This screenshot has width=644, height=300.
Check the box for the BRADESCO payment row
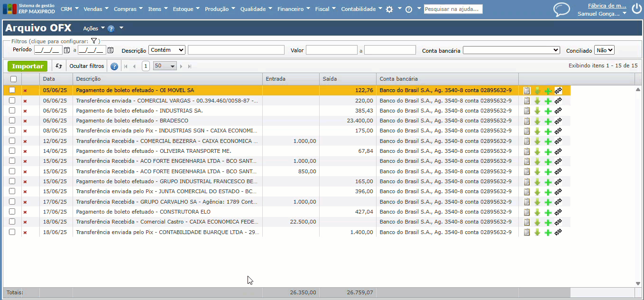click(x=12, y=121)
